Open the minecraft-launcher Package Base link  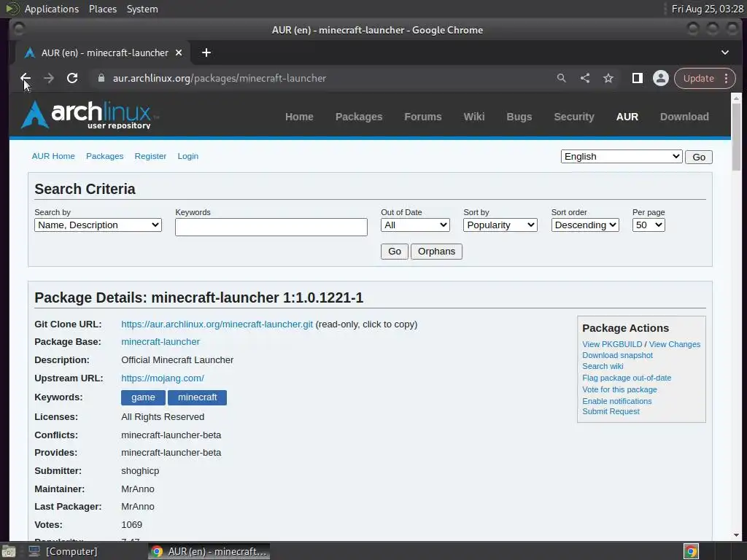[x=160, y=342]
